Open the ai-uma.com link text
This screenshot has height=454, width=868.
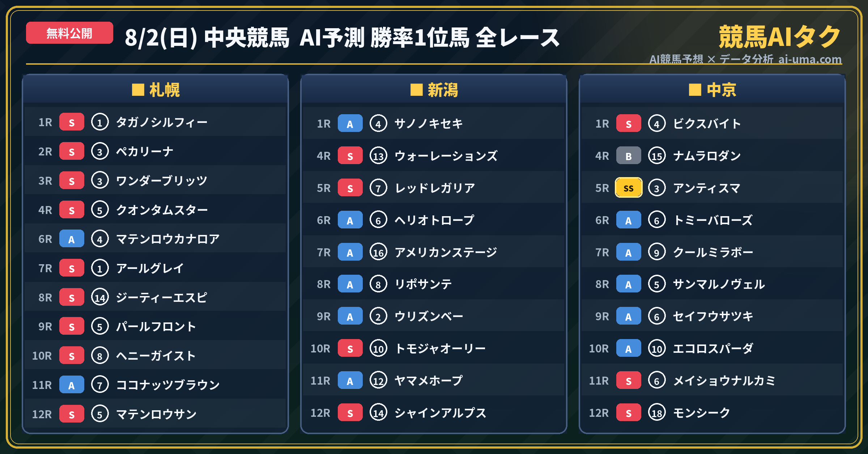coord(810,59)
